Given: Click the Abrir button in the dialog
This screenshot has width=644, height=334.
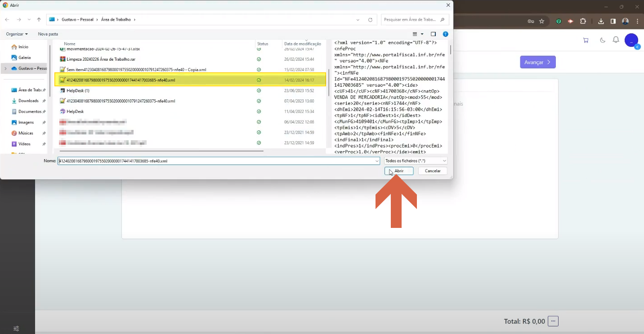Looking at the screenshot, I should [399, 171].
